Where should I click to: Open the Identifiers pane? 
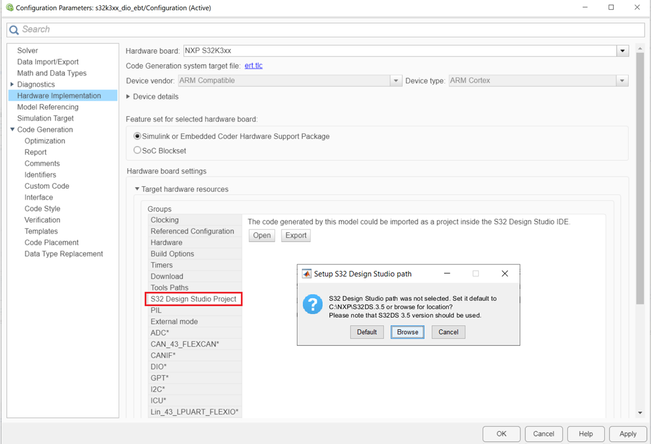coord(40,174)
